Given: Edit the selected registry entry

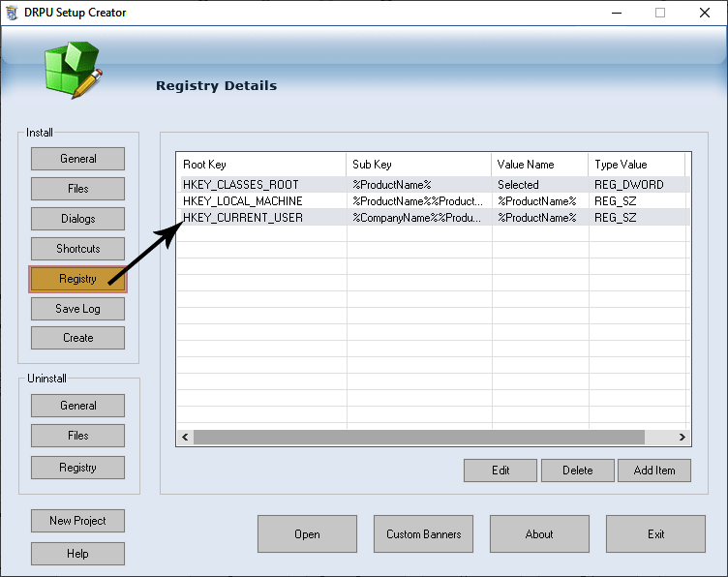Looking at the screenshot, I should point(500,471).
